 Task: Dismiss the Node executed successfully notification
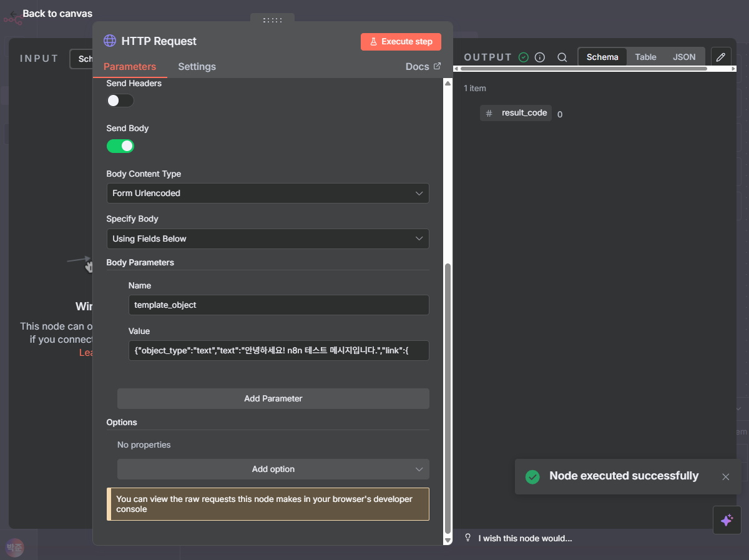[x=725, y=477]
